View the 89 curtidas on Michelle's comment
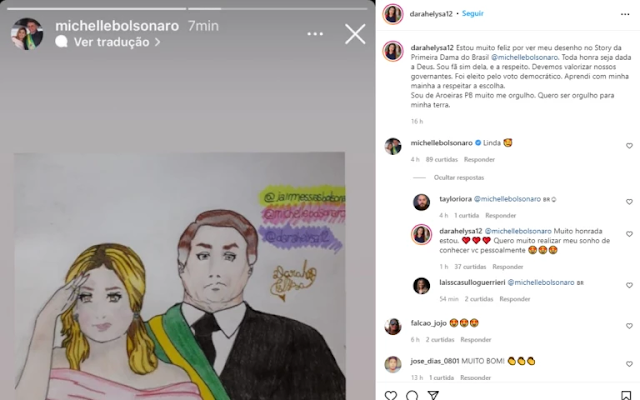This screenshot has width=640, height=400. [442, 160]
